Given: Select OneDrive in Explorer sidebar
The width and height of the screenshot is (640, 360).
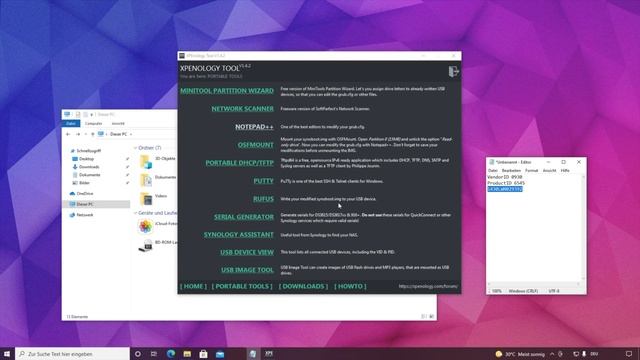Looking at the screenshot, I should (84, 193).
